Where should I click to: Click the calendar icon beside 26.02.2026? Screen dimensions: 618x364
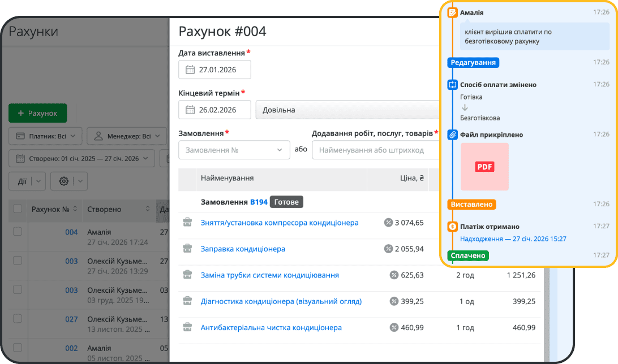coord(190,110)
